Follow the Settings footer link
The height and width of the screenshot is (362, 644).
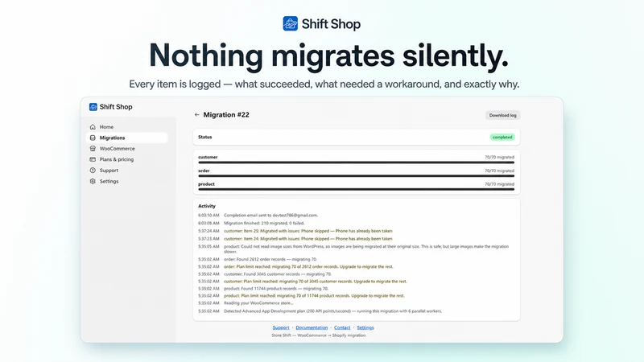tap(365, 327)
